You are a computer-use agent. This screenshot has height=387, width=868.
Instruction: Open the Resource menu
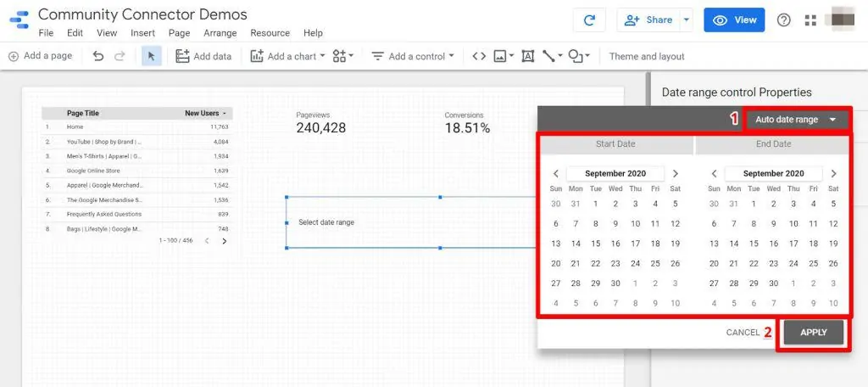click(x=270, y=33)
